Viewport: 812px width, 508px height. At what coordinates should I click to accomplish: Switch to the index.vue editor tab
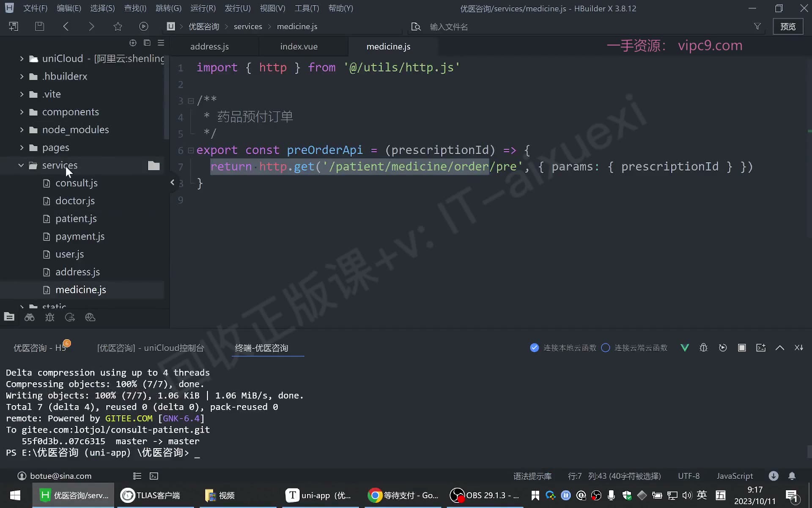point(299,47)
